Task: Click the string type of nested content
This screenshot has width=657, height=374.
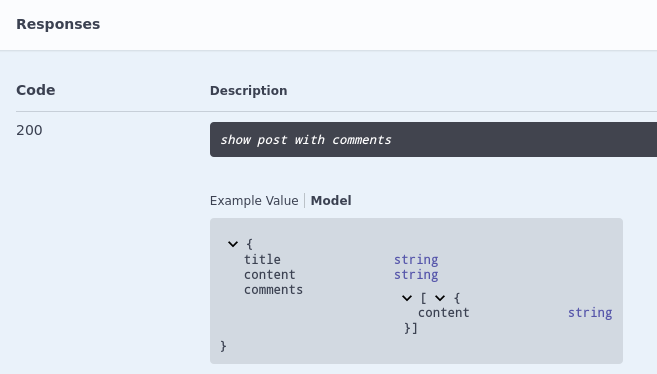Action: (590, 313)
